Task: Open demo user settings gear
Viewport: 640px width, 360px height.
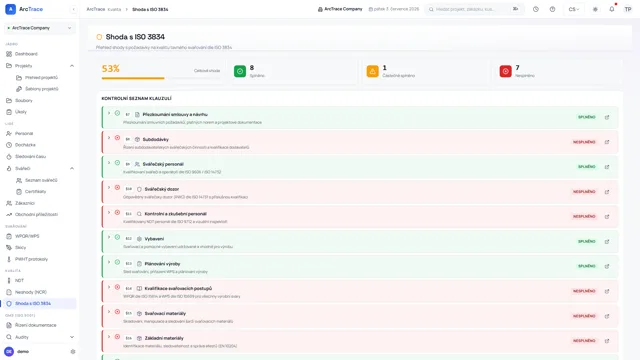Action: pyautogui.click(x=73, y=351)
